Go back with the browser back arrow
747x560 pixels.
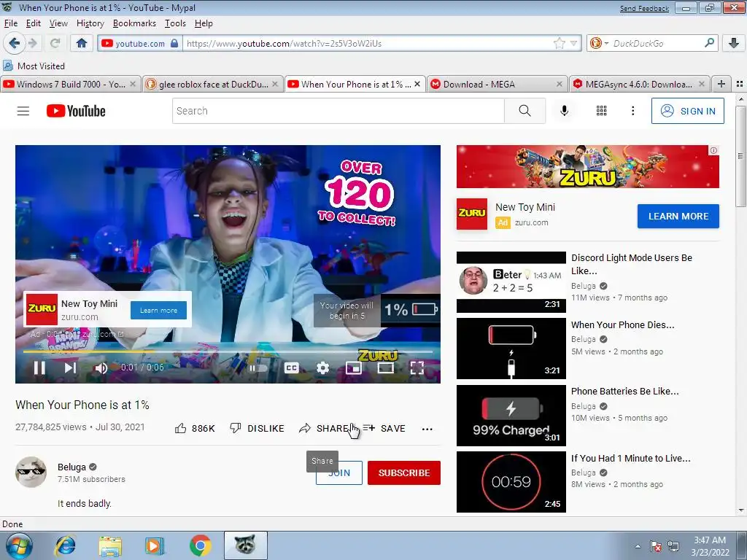pos(15,43)
